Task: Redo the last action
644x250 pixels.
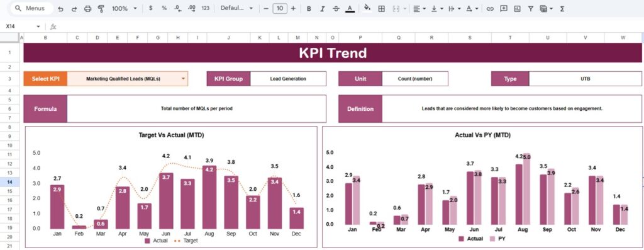Action: [74, 9]
